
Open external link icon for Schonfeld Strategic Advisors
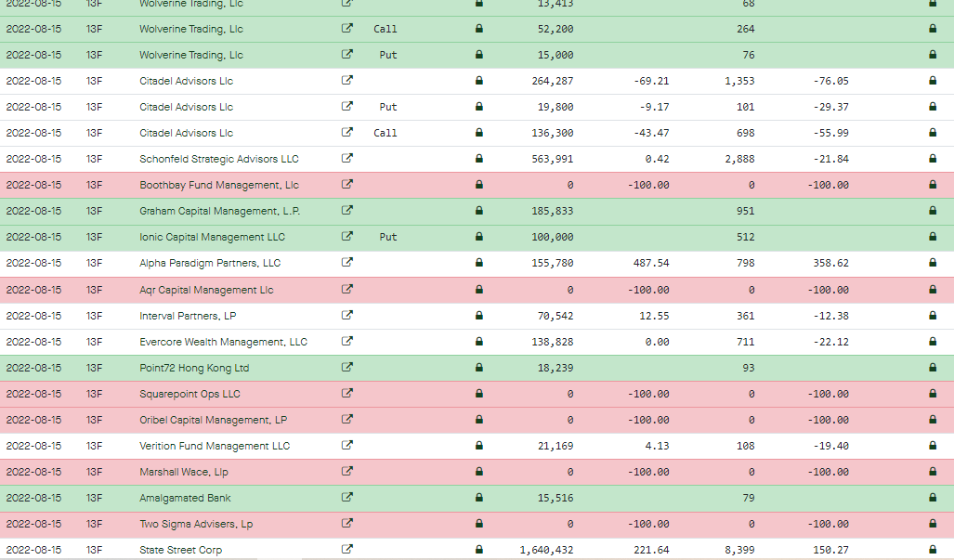tap(346, 158)
